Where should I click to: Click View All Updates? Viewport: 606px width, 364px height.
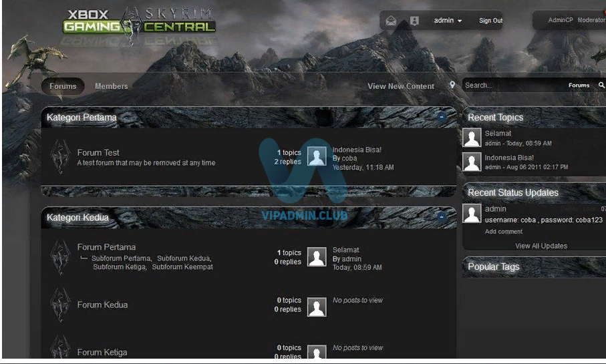(541, 246)
